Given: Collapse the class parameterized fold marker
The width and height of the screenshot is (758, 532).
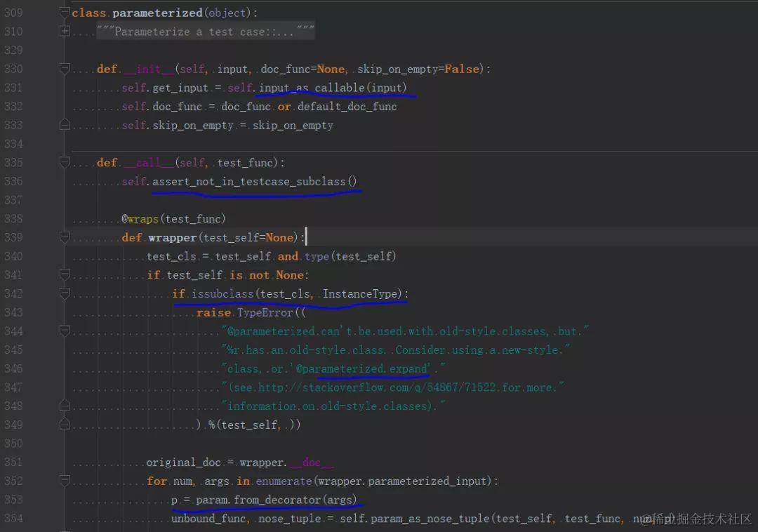Looking at the screenshot, I should click(65, 13).
